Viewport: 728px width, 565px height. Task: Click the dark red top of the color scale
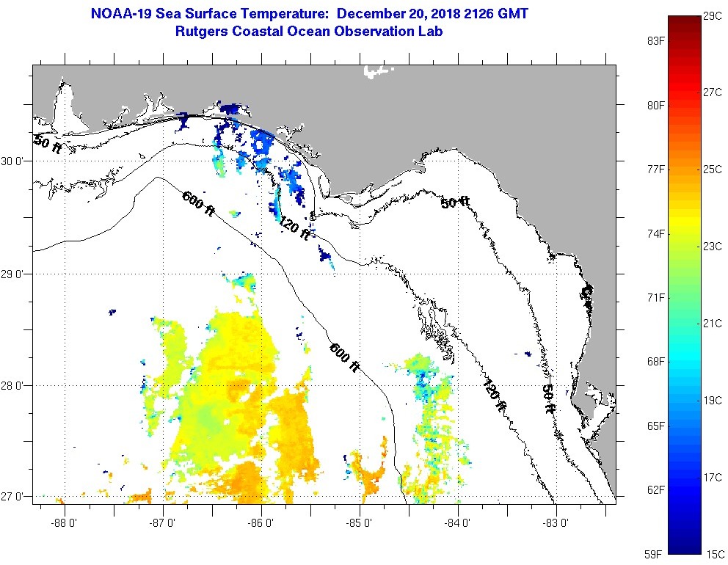click(x=682, y=20)
